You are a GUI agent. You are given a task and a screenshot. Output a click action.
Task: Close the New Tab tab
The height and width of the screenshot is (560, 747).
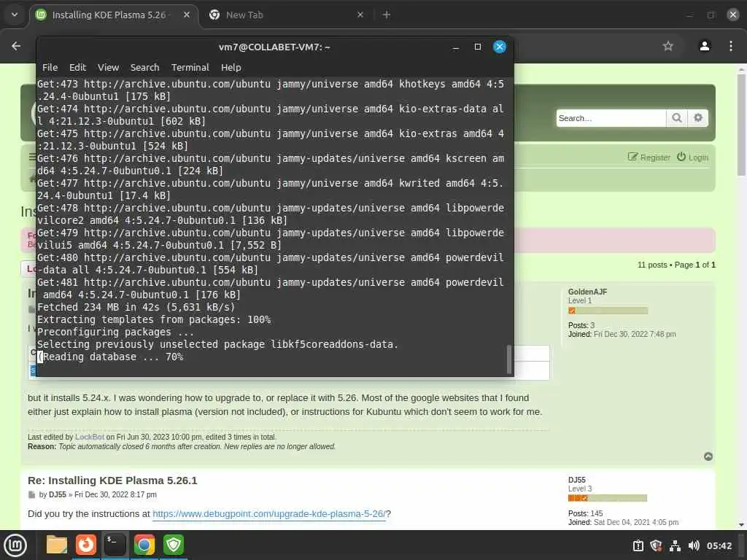point(360,15)
